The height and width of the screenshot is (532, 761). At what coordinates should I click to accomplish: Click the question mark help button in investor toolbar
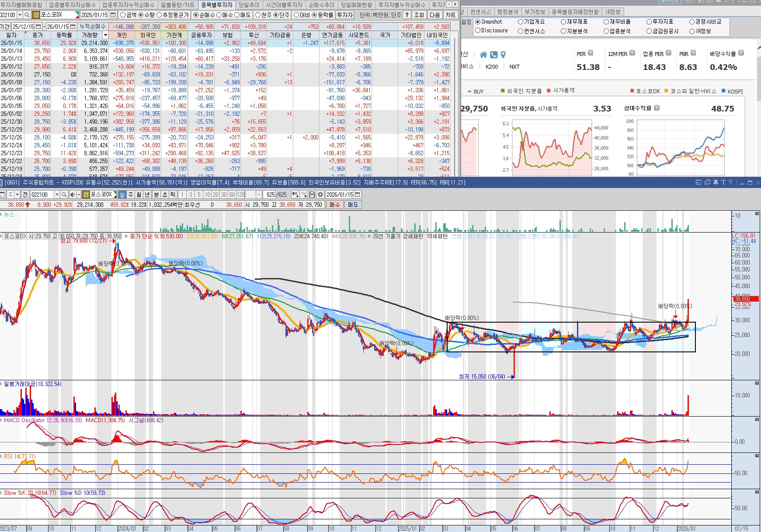(407, 15)
